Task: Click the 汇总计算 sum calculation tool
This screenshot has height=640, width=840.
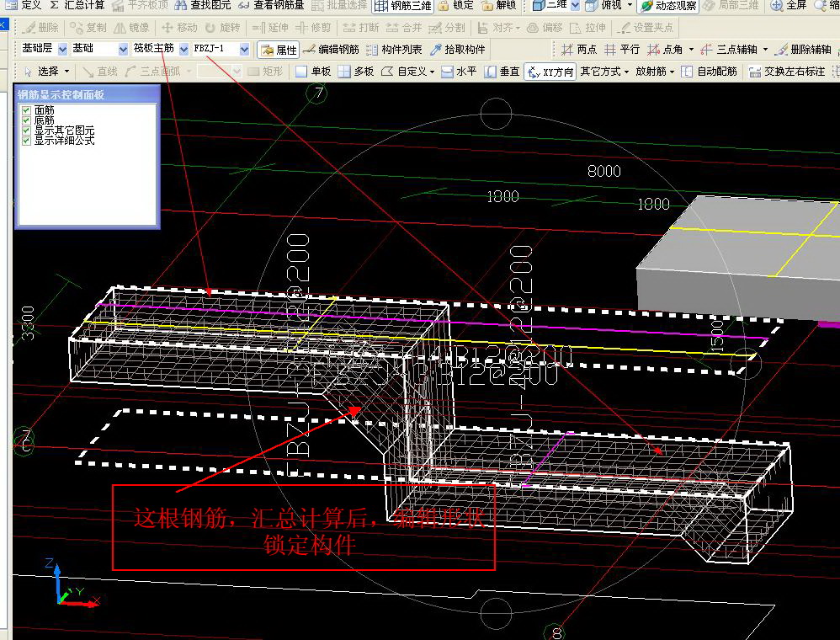Action: 77,5
